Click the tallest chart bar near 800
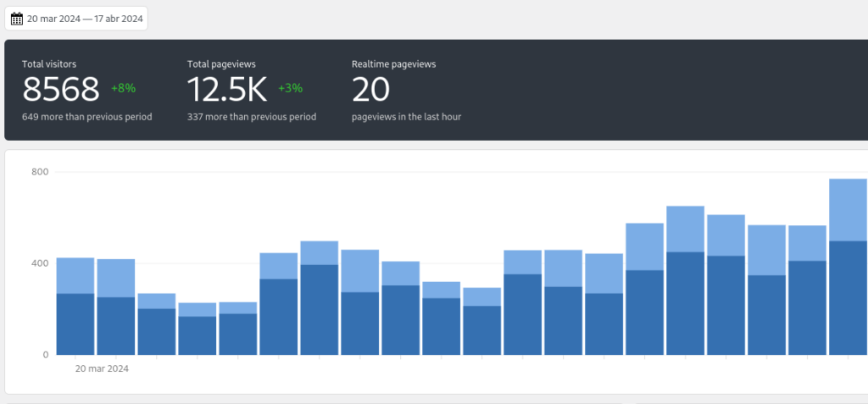Image resolution: width=868 pixels, height=404 pixels. pos(848,267)
